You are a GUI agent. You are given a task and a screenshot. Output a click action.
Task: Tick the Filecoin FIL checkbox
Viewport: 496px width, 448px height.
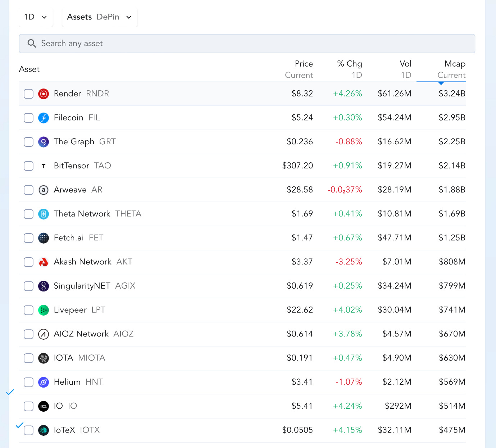click(x=28, y=118)
